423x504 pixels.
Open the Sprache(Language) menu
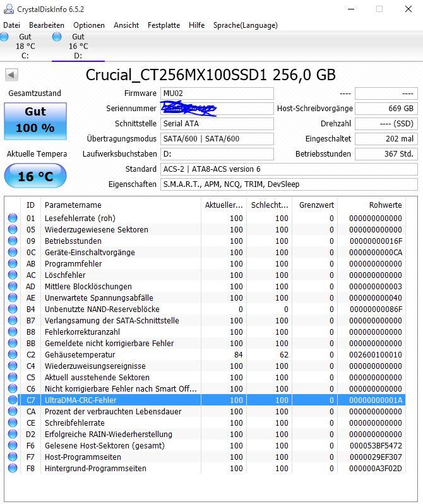(x=246, y=25)
